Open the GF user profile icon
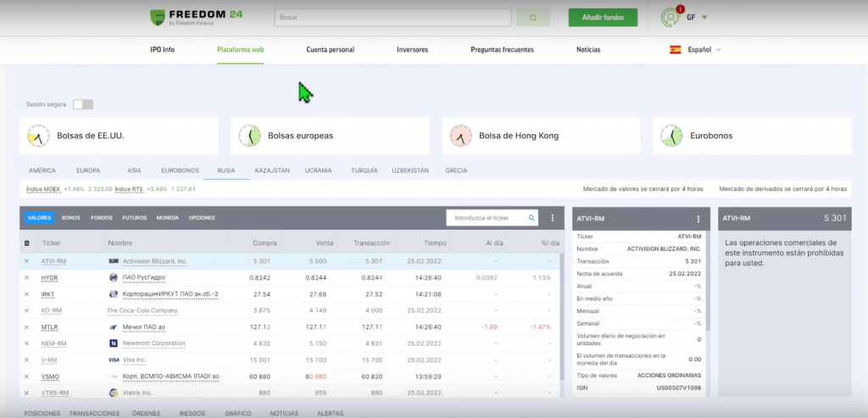This screenshot has width=868, height=418. coord(670,17)
